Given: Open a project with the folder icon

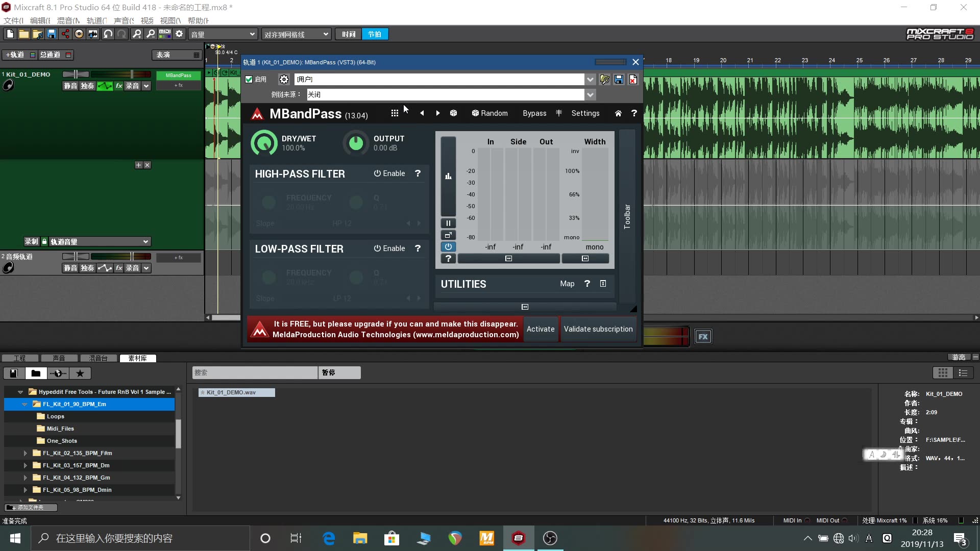Looking at the screenshot, I should tap(24, 34).
